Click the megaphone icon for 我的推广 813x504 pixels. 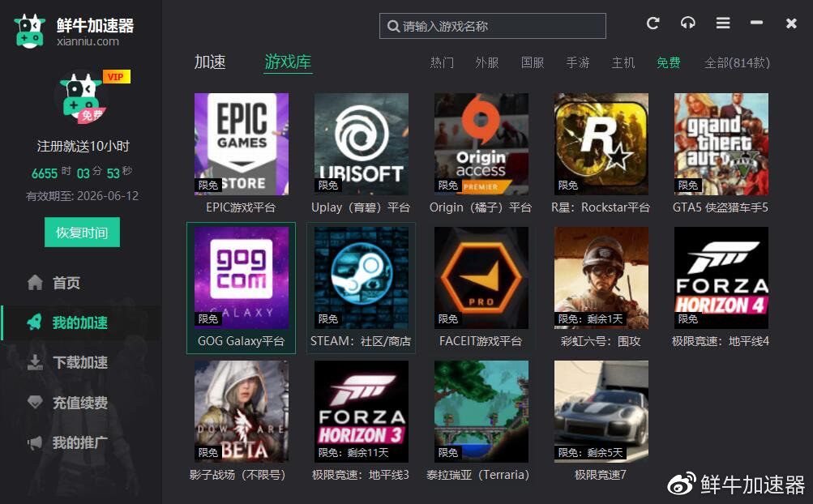(35, 442)
